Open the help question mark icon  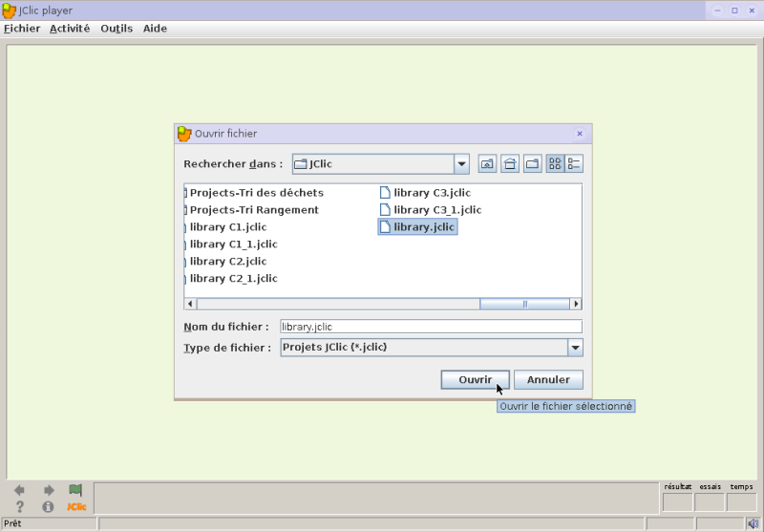[x=19, y=506]
